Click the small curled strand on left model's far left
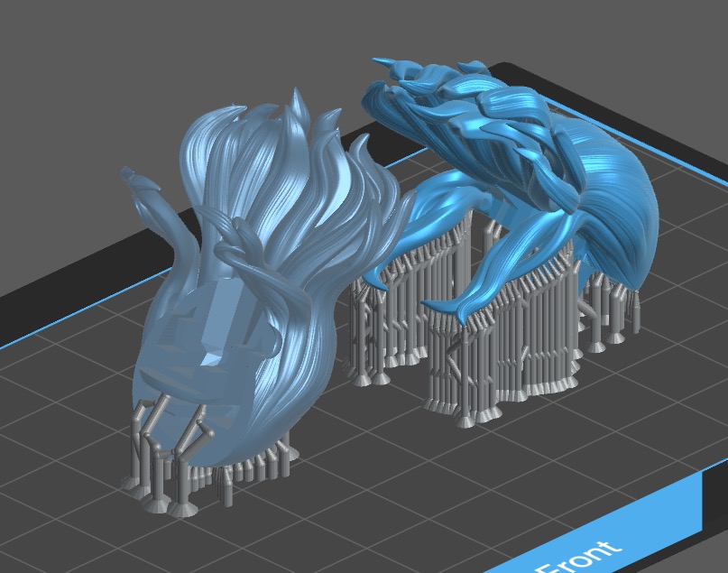The image size is (728, 573). [140, 179]
